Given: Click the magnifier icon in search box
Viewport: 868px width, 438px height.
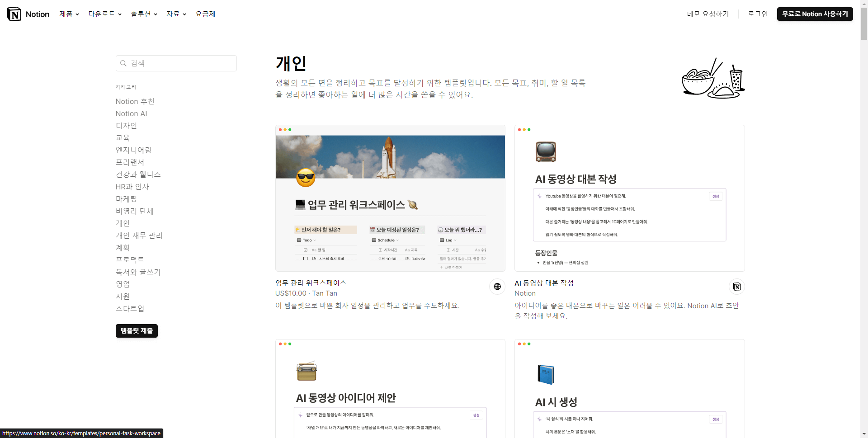Looking at the screenshot, I should point(123,63).
